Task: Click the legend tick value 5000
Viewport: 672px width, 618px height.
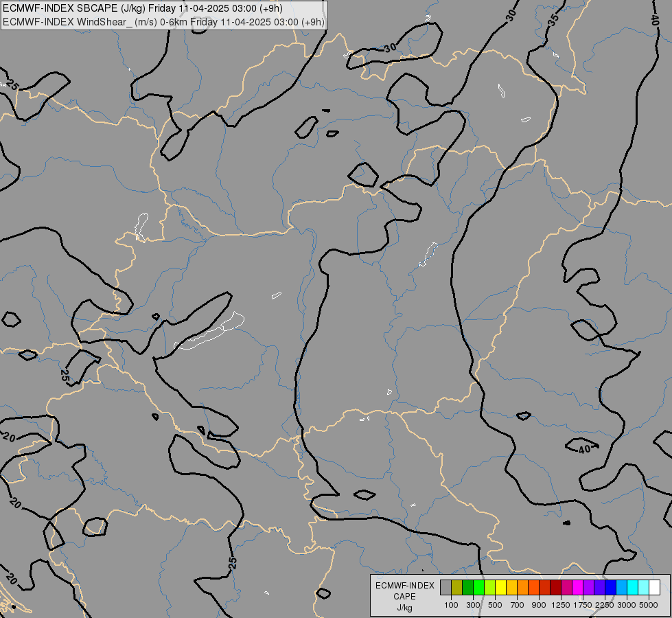Action: click(649, 605)
